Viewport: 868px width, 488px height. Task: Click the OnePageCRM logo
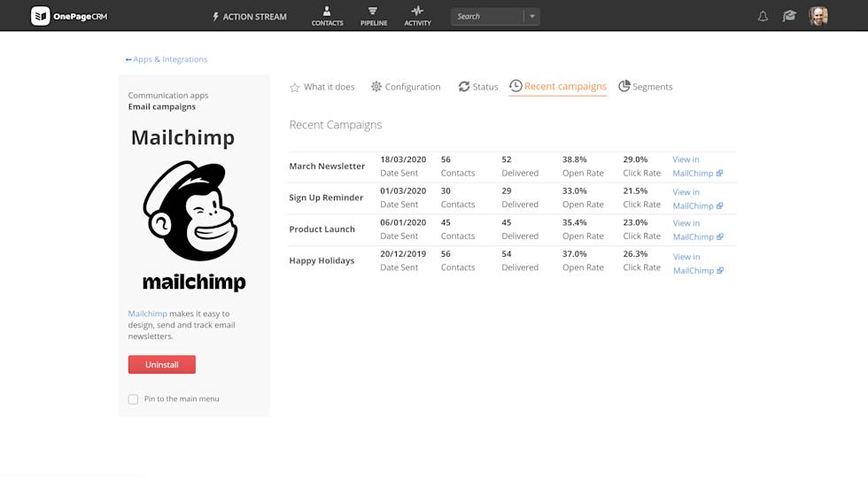tap(69, 16)
